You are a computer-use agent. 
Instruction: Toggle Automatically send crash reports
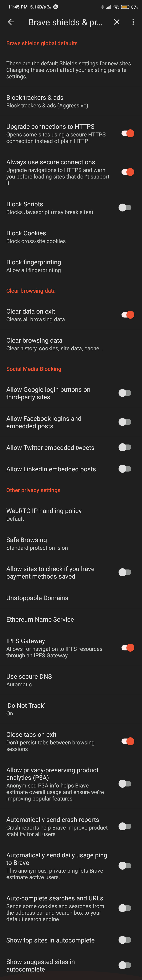click(x=125, y=826)
